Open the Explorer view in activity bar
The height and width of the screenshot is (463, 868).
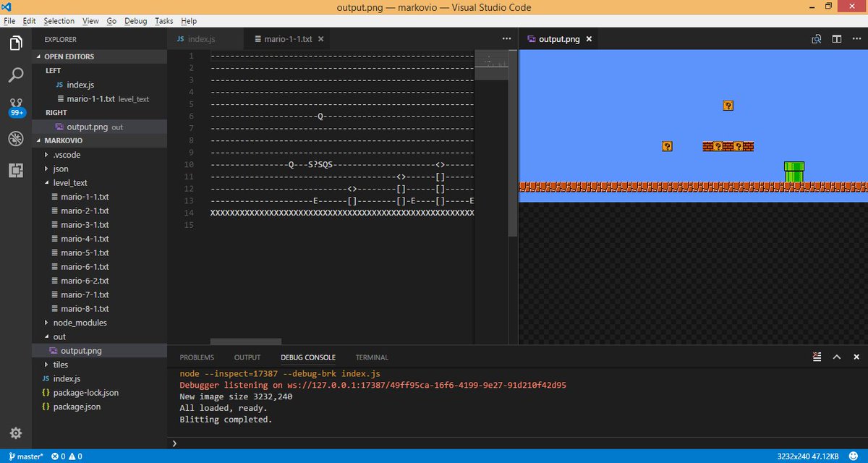coord(16,43)
